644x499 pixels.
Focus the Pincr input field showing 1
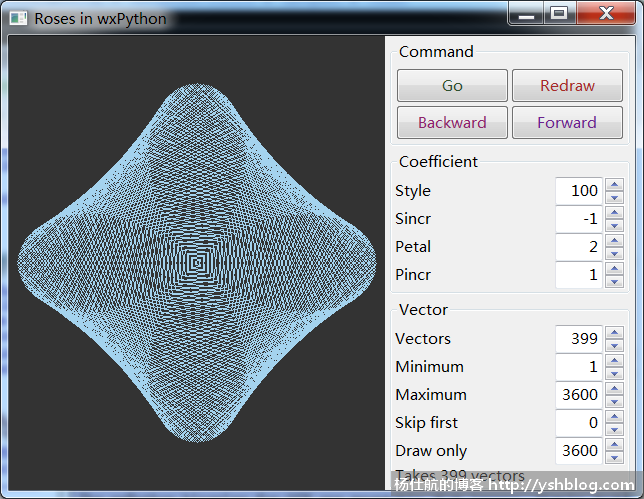(x=579, y=275)
